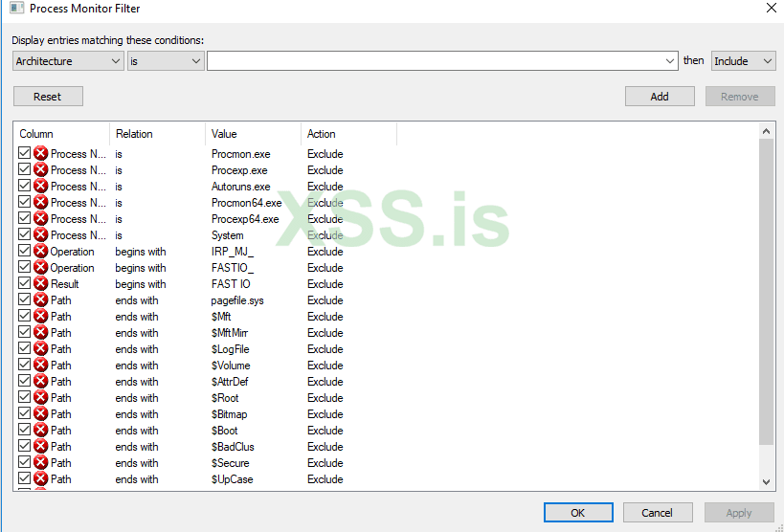Image resolution: width=784 pixels, height=532 pixels.
Task: Click the red exclude icon for Procexp64.exe
Action: pos(40,218)
